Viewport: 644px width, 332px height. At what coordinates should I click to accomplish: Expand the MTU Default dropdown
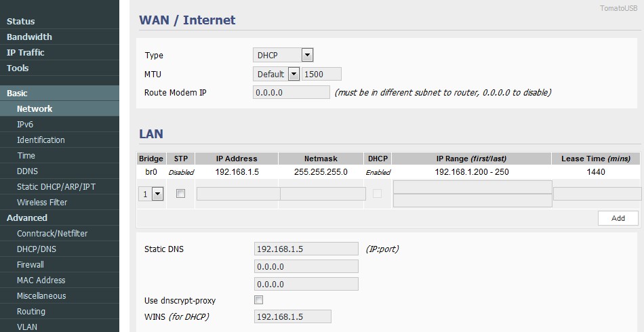(x=276, y=74)
